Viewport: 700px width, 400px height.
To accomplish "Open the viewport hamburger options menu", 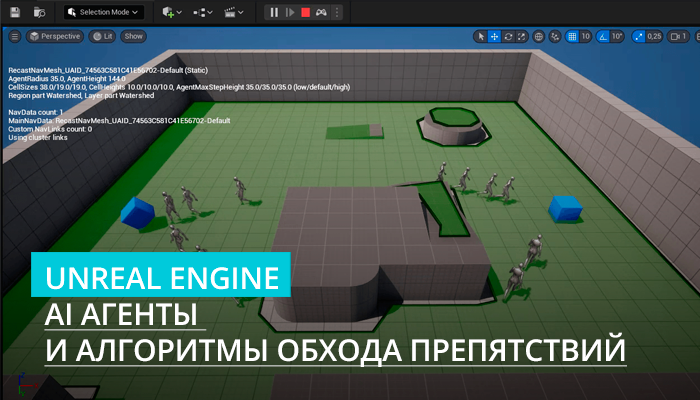I will (x=15, y=36).
